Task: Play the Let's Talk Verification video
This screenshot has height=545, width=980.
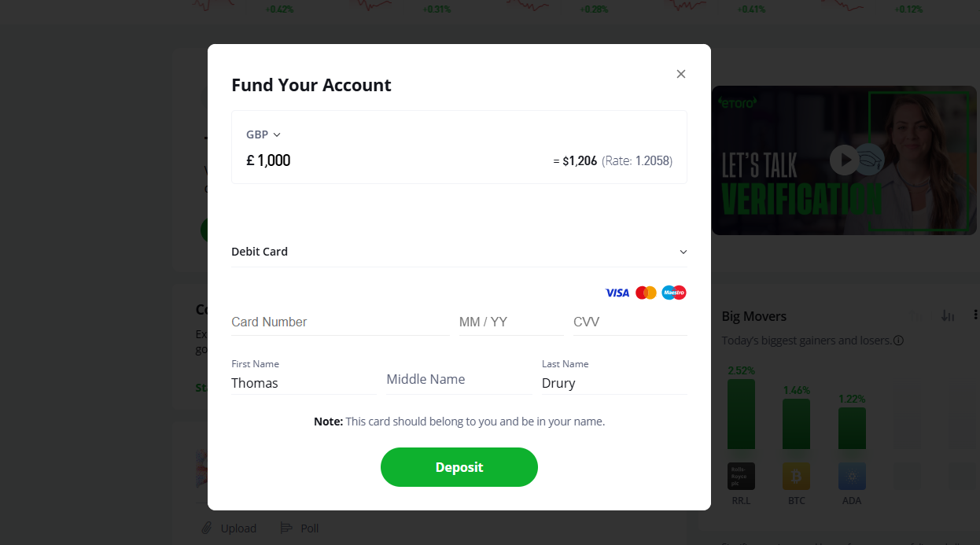Action: pyautogui.click(x=844, y=160)
